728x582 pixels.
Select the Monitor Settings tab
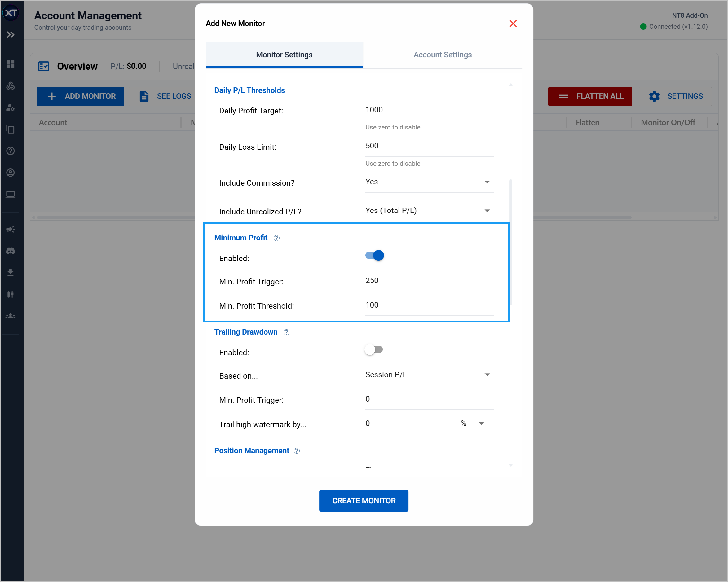click(x=284, y=54)
